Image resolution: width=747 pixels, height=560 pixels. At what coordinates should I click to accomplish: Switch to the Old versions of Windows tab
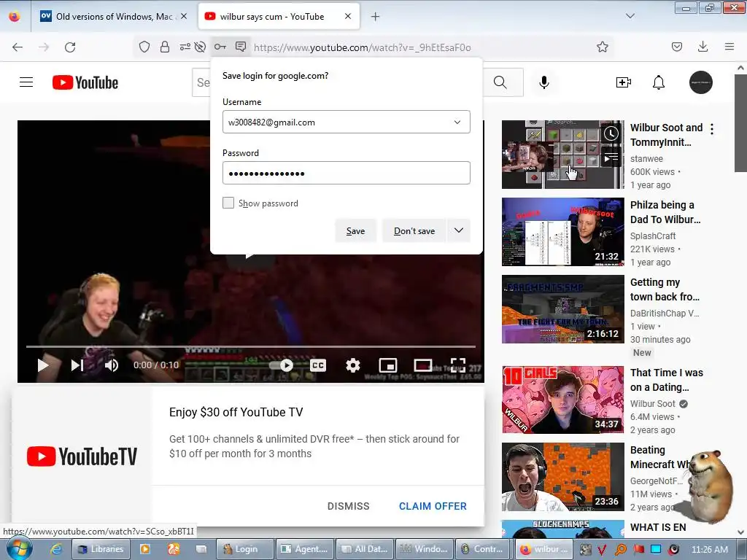tap(115, 16)
